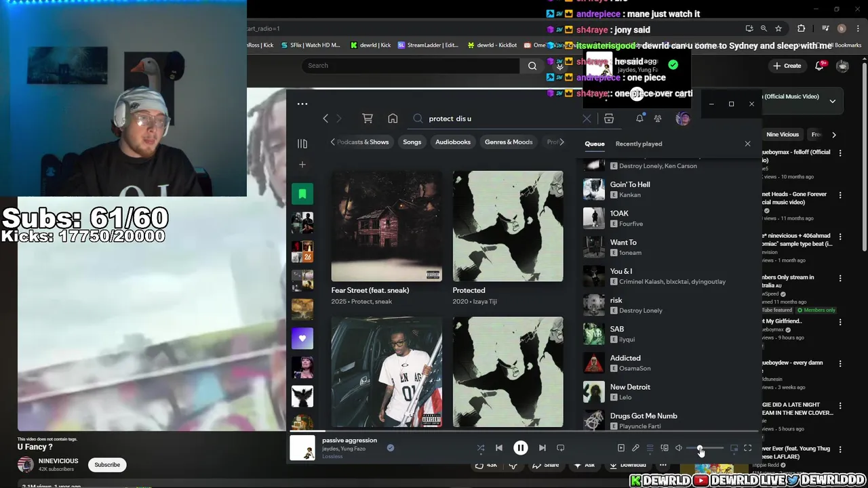Click YouTube search magnifier button
The width and height of the screenshot is (868, 488).
(532, 66)
